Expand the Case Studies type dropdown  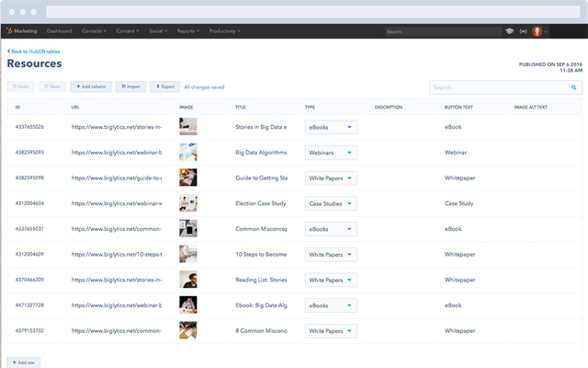(331, 202)
